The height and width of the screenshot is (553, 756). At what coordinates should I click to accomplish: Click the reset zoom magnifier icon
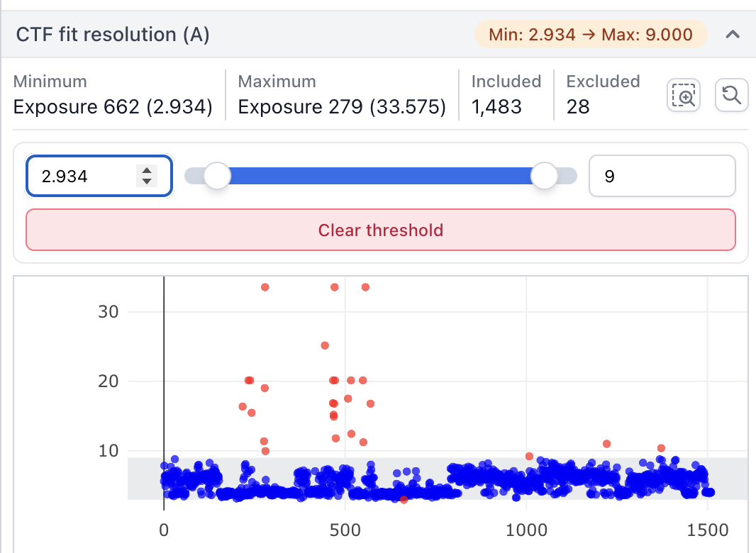pyautogui.click(x=731, y=95)
